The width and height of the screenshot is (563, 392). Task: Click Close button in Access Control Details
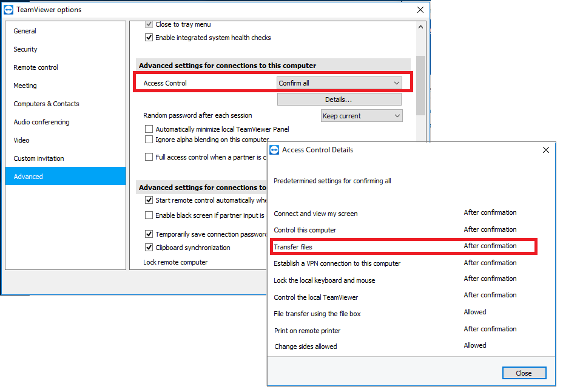[x=524, y=373]
